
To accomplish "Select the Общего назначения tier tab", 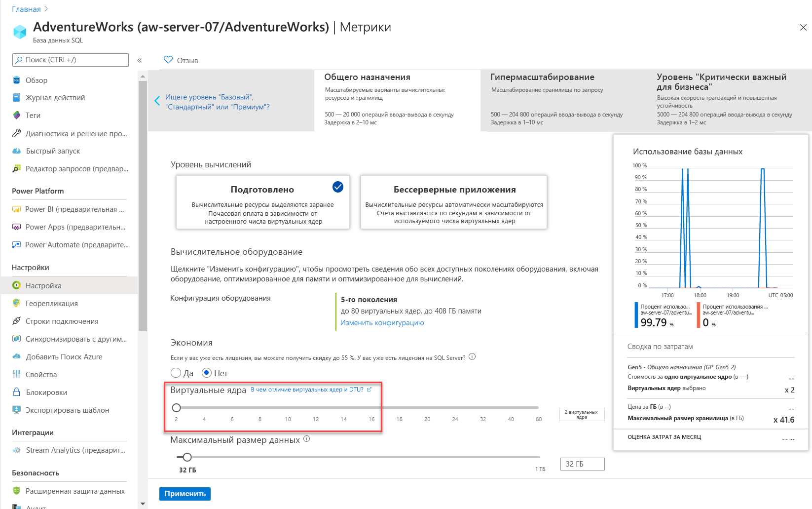I will click(x=397, y=100).
